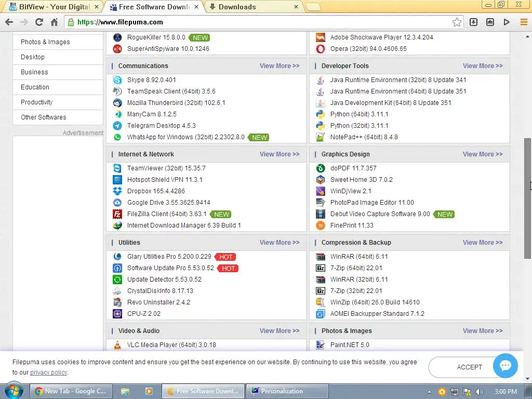Open Personalization taskbar window
The height and width of the screenshot is (399, 532).
(287, 391)
